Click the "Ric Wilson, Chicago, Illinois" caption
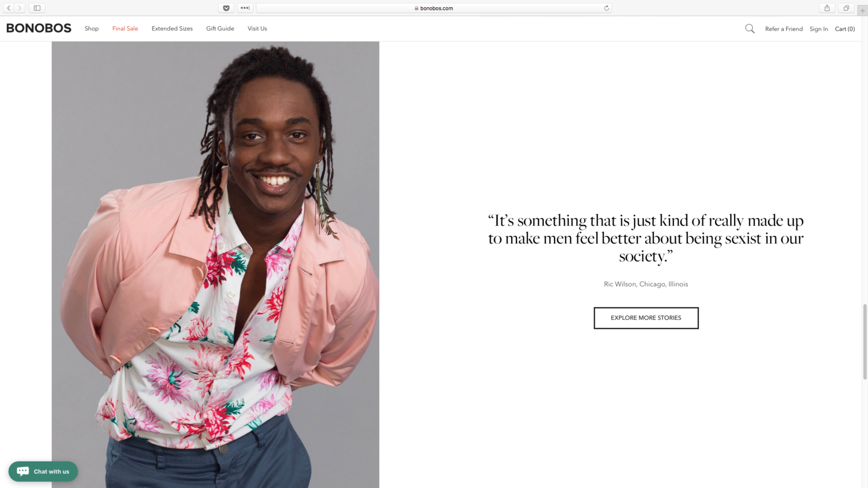 pyautogui.click(x=646, y=284)
